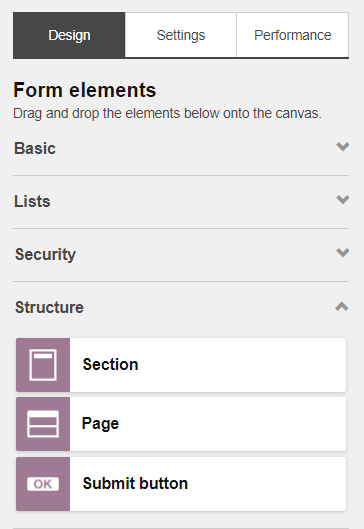Collapse the Structure category chevron
This screenshot has width=364, height=529.
click(x=342, y=306)
